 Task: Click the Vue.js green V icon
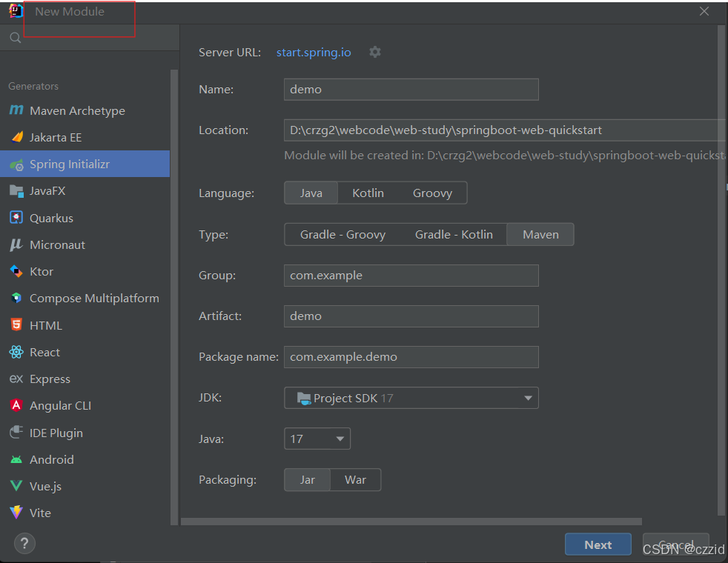[x=16, y=485]
